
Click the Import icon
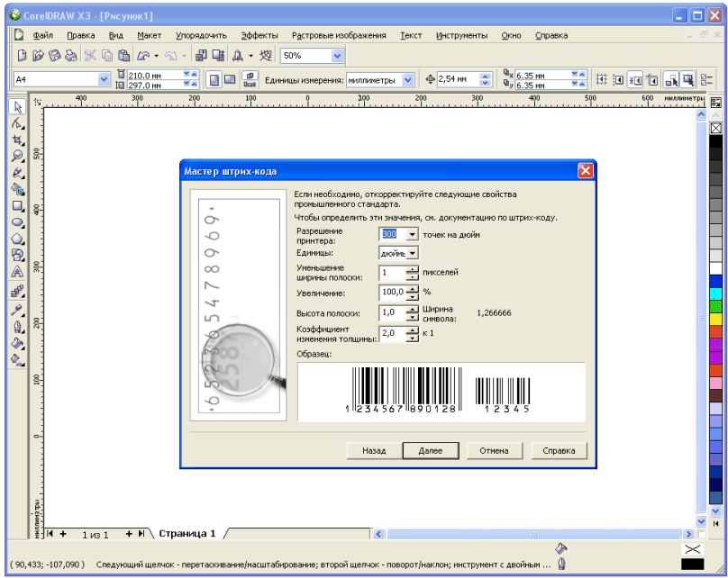(x=201, y=56)
